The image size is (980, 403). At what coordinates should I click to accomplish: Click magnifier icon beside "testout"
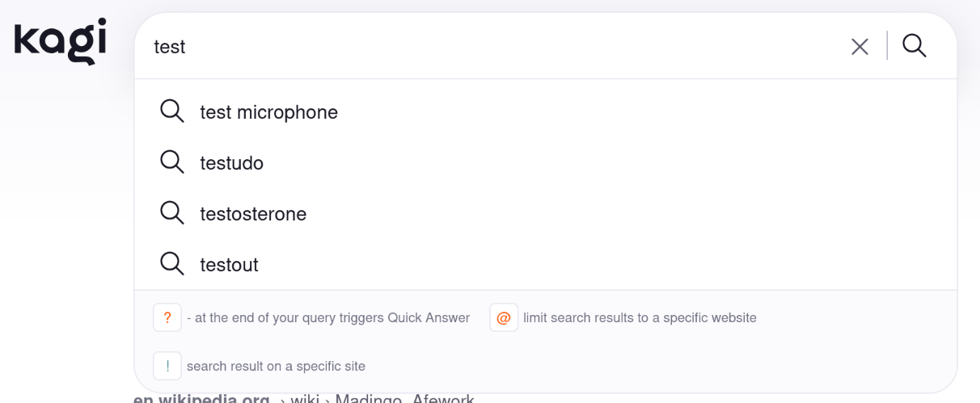pos(172,264)
